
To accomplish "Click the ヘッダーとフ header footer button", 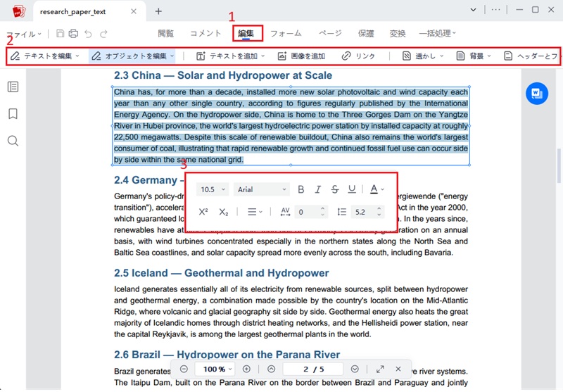I will (531, 56).
